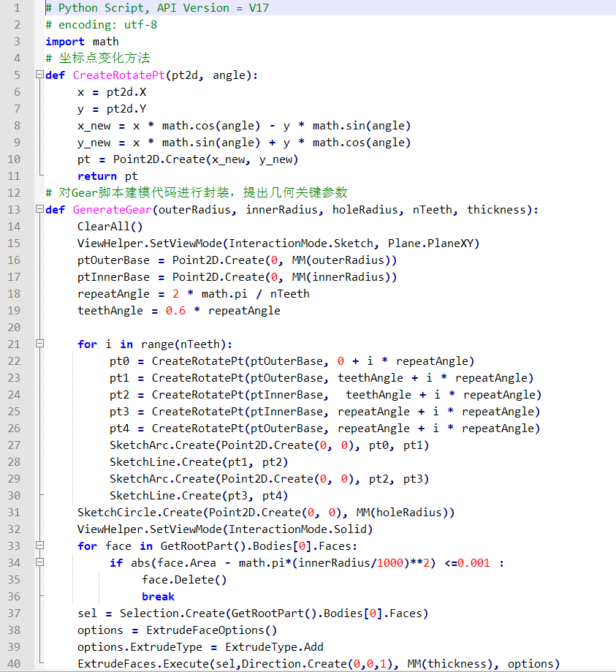The width and height of the screenshot is (616, 672).
Task: Click the 'GenerateGear' function name on line 13
Action: click(113, 210)
